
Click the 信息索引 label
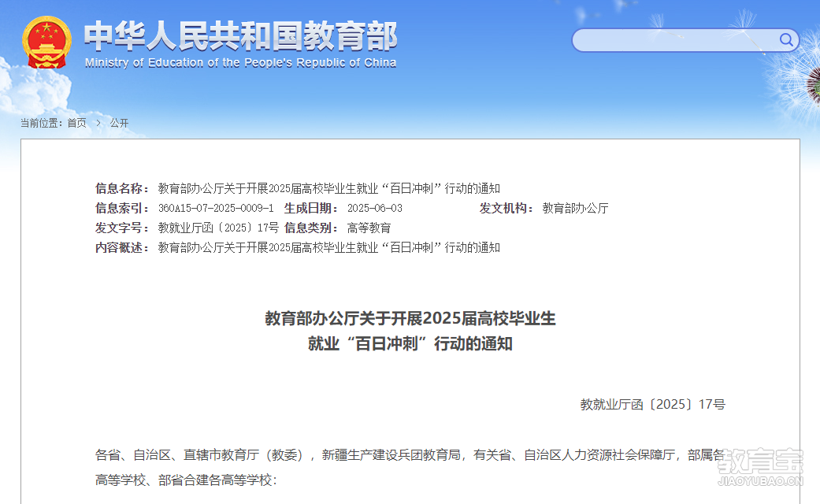click(x=122, y=208)
